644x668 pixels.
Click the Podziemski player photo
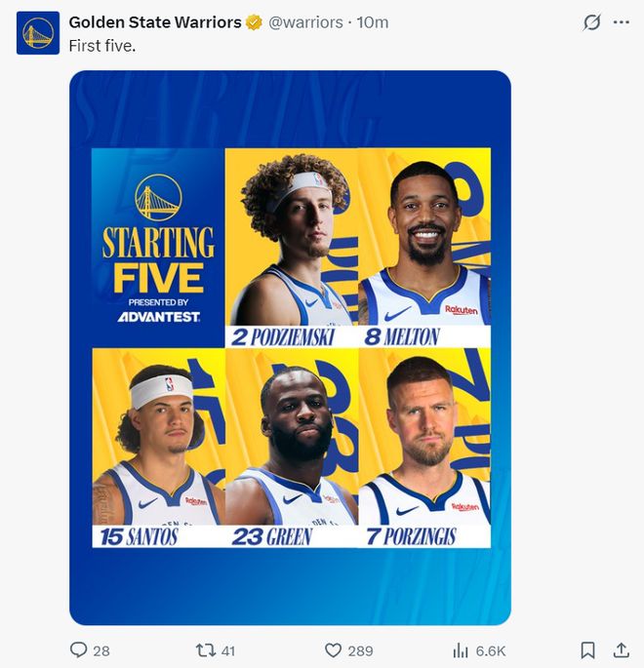tap(292, 239)
